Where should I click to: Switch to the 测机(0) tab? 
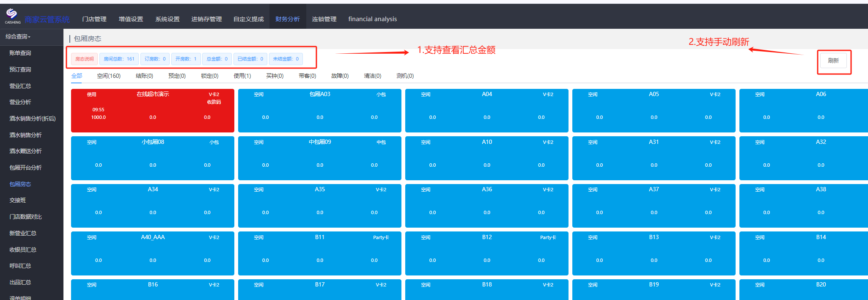coord(405,76)
